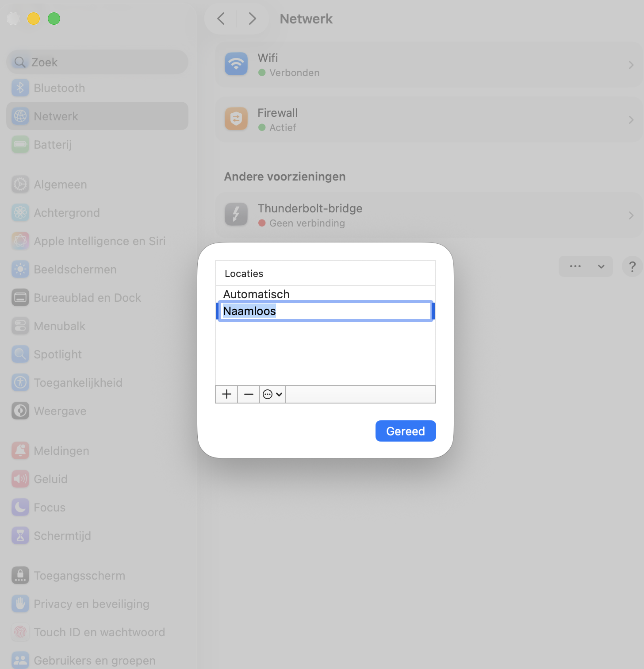The height and width of the screenshot is (669, 644).
Task: Go forward with the right arrow
Action: (252, 19)
